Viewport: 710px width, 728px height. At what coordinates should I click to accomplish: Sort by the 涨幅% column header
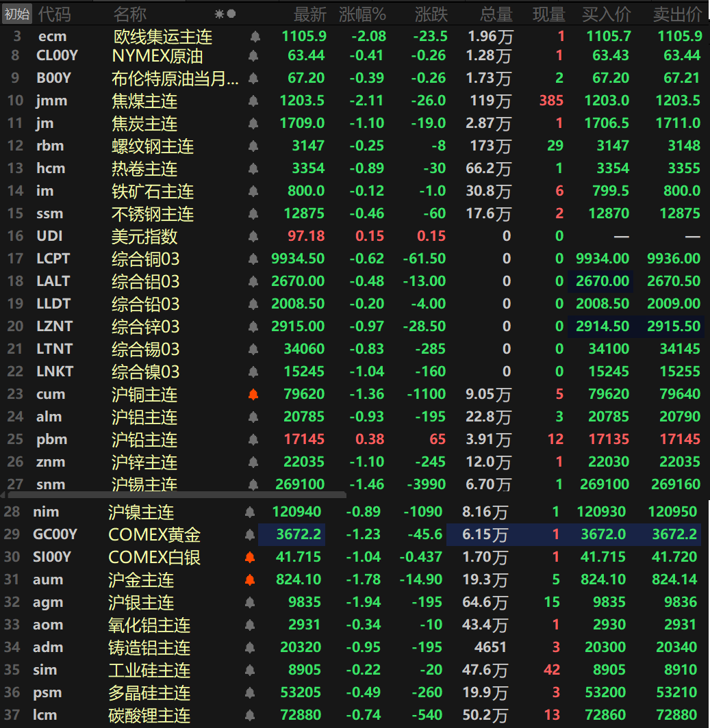click(362, 14)
